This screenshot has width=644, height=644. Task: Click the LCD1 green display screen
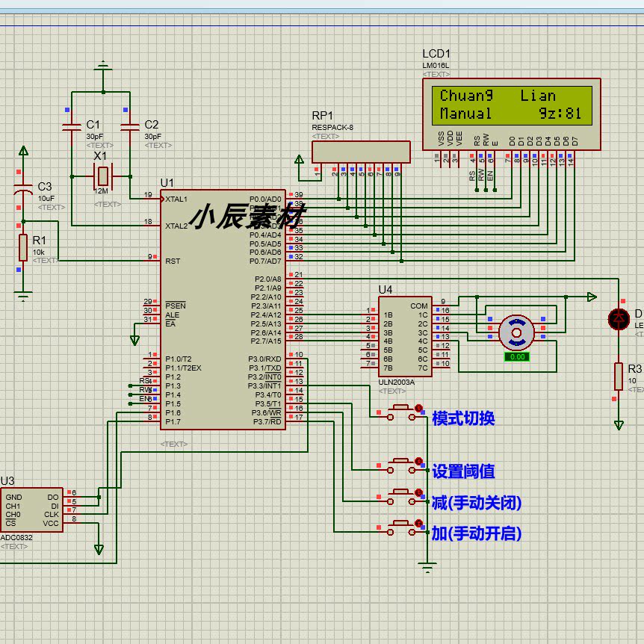coord(512,105)
